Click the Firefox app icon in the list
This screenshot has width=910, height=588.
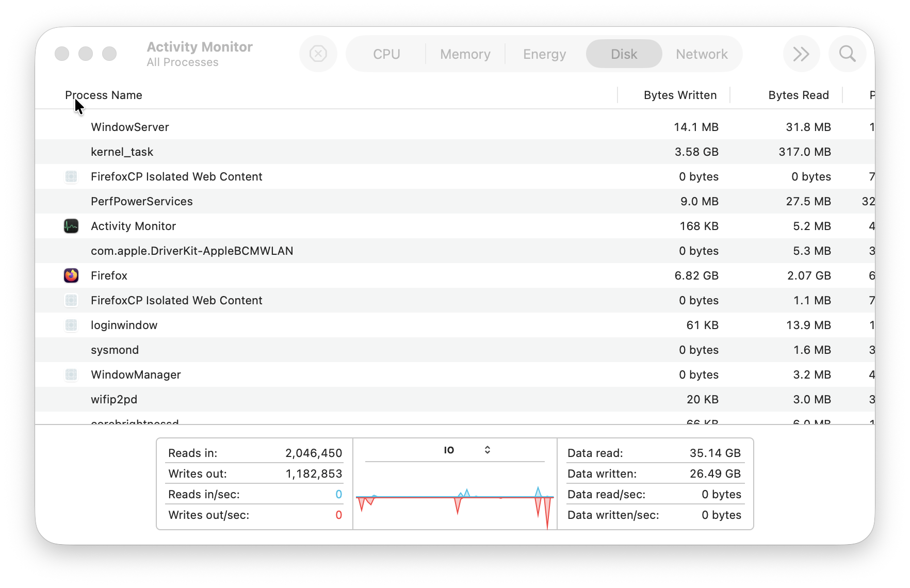71,275
